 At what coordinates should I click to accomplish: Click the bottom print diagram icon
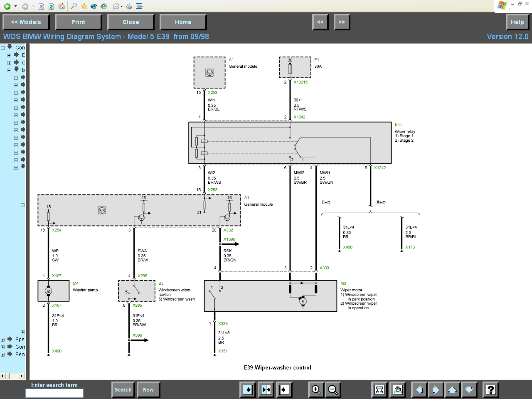[398, 390]
